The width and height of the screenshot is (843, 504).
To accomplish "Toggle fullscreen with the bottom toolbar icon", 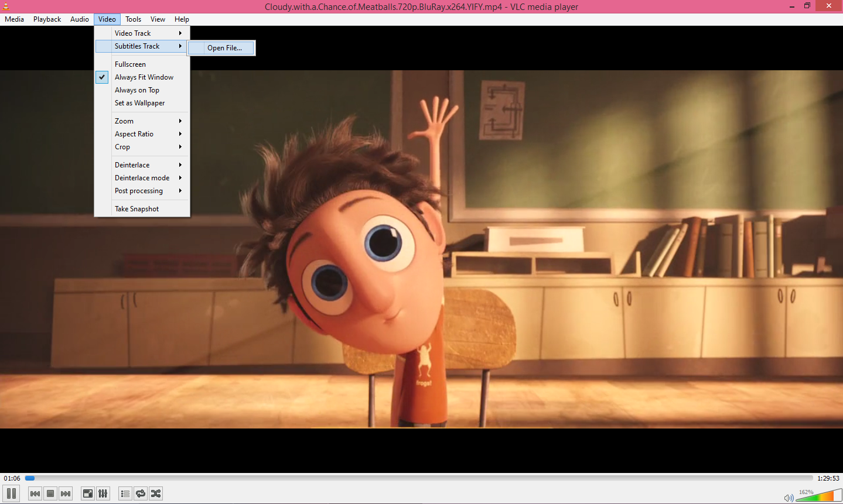I will coord(88,493).
